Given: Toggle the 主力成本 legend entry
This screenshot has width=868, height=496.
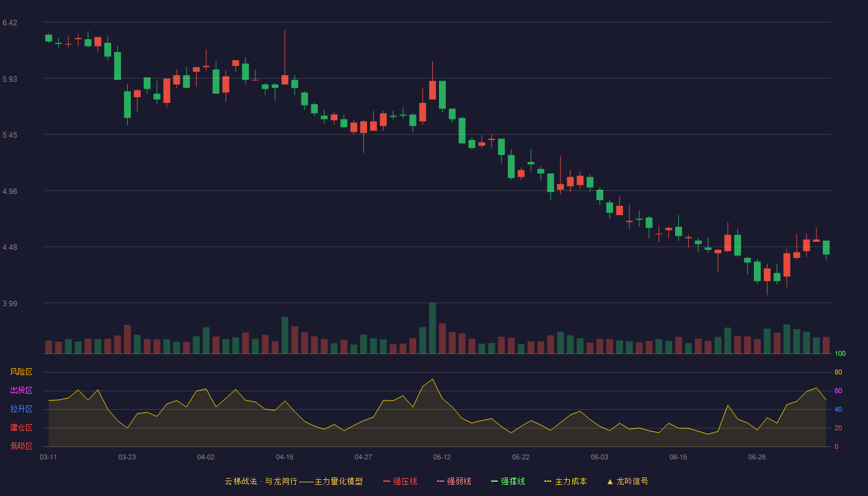Looking at the screenshot, I should pos(565,481).
